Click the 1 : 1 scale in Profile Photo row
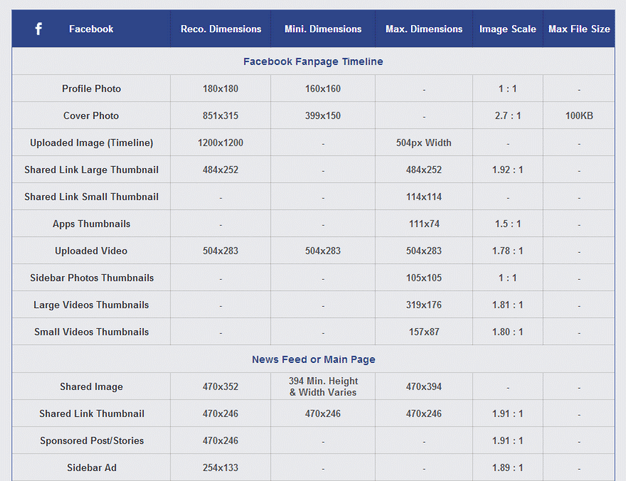This screenshot has height=481, width=626. click(x=507, y=89)
